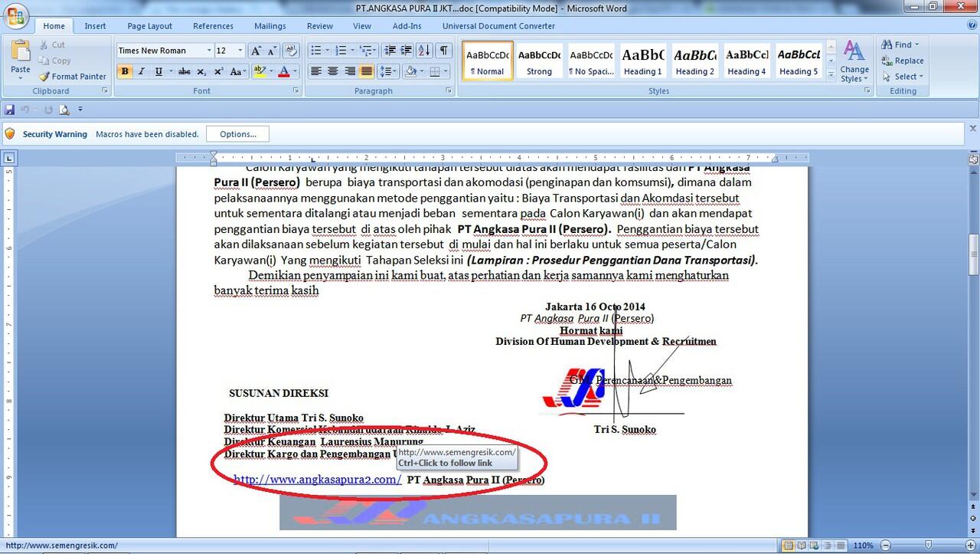Click the Options... security button

click(x=237, y=134)
